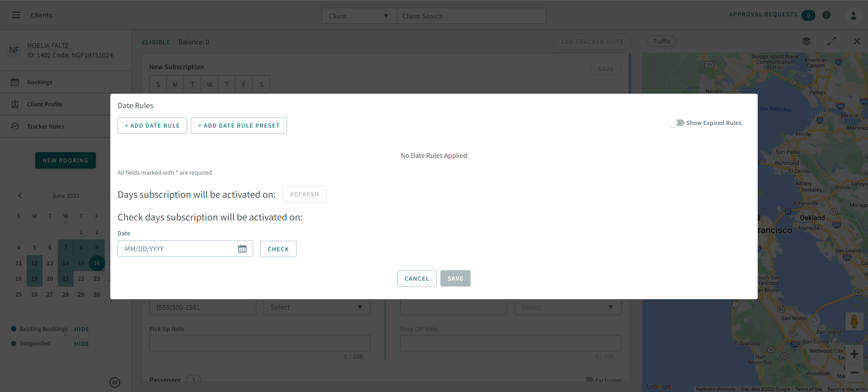Open the Client search type dropdown

(359, 16)
